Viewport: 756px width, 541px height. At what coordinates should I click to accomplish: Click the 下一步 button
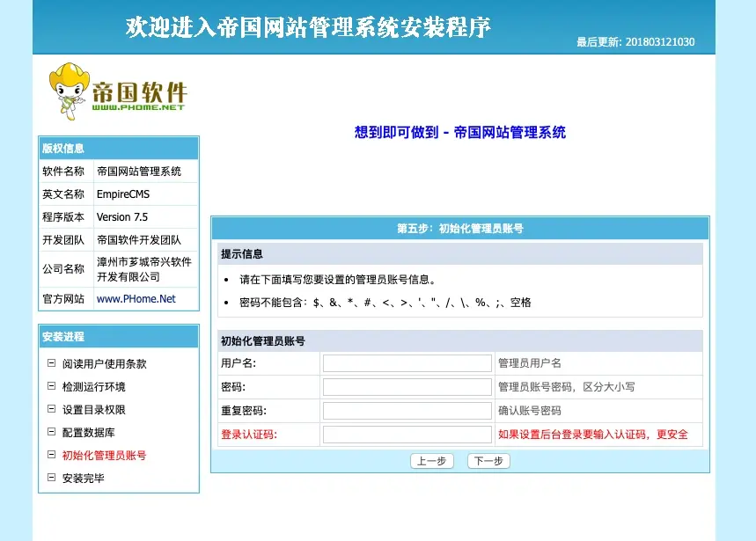tap(488, 461)
